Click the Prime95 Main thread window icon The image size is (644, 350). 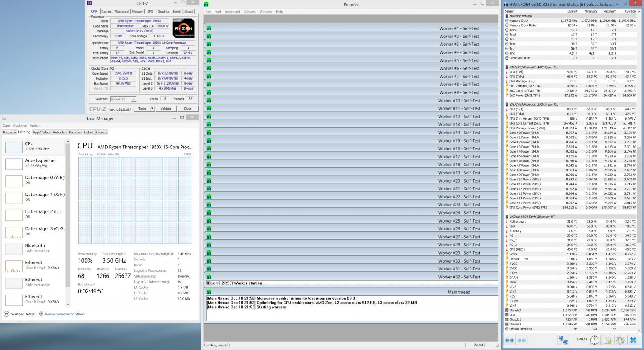click(209, 292)
